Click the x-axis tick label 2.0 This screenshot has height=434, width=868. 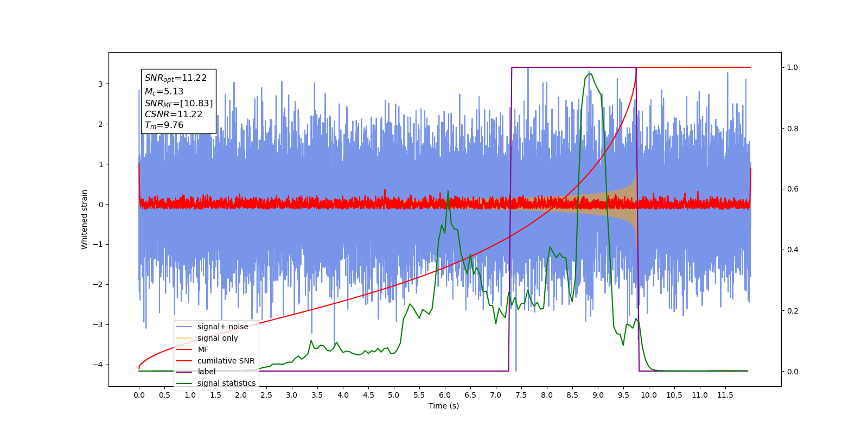[x=241, y=395]
